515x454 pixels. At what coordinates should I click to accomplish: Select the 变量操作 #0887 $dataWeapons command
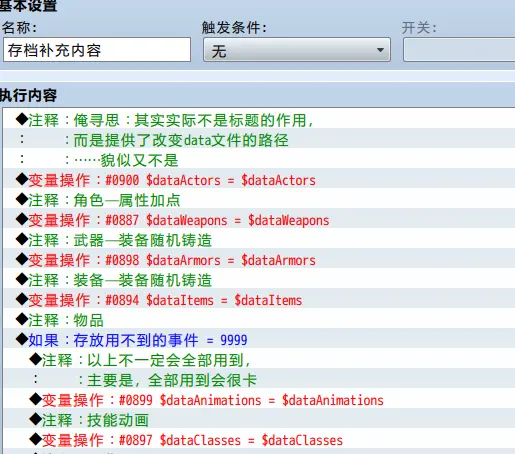point(259,220)
